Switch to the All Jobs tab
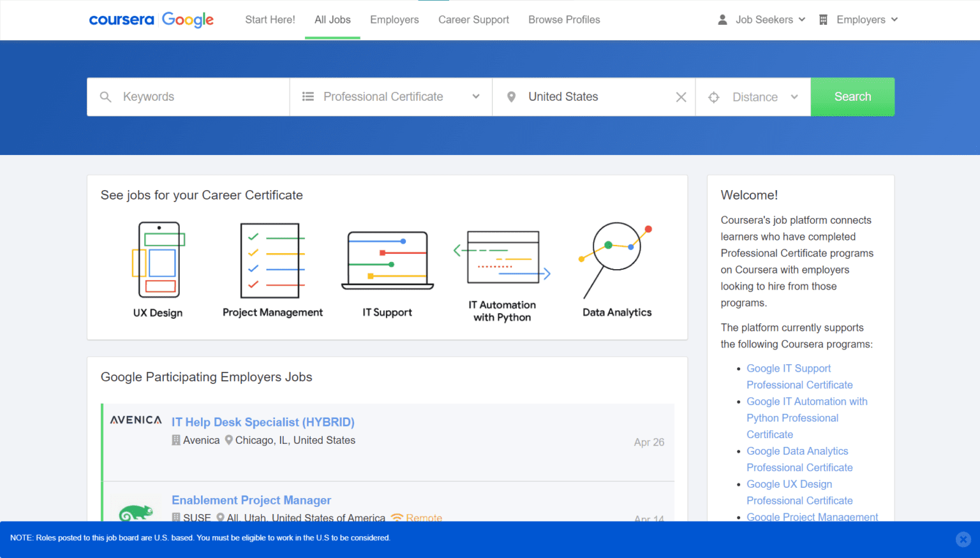 point(332,20)
